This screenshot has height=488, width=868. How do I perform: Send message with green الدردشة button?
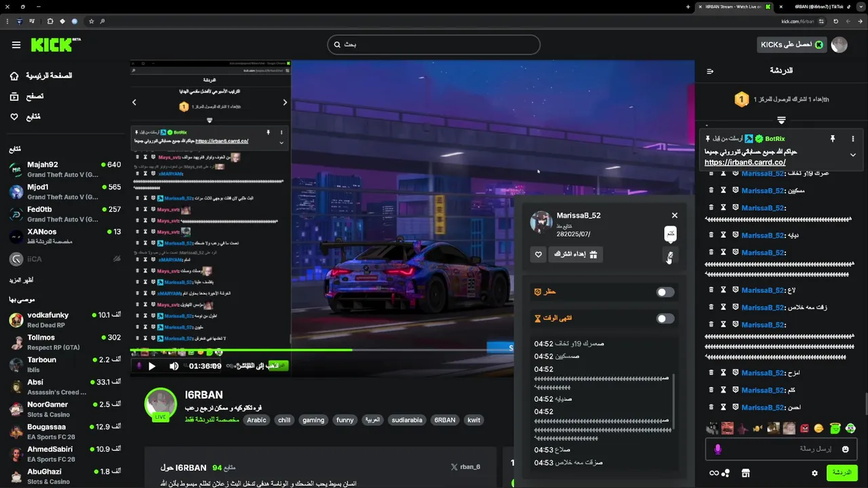point(842,472)
